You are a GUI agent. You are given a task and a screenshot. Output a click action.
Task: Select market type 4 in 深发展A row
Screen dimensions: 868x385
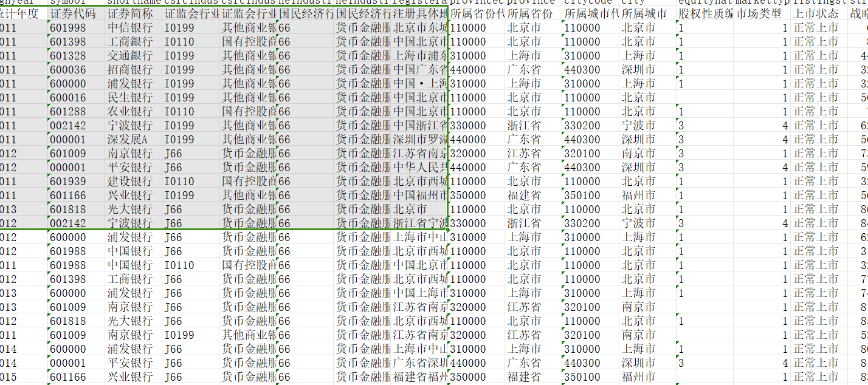tap(762, 139)
